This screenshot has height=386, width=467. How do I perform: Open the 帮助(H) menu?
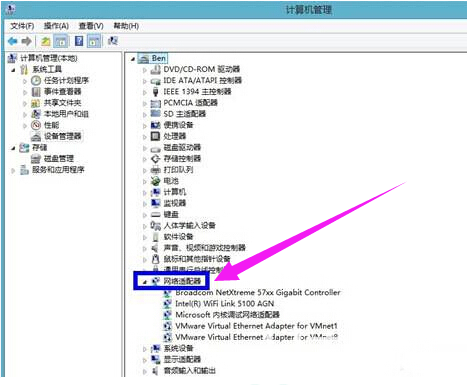click(126, 26)
